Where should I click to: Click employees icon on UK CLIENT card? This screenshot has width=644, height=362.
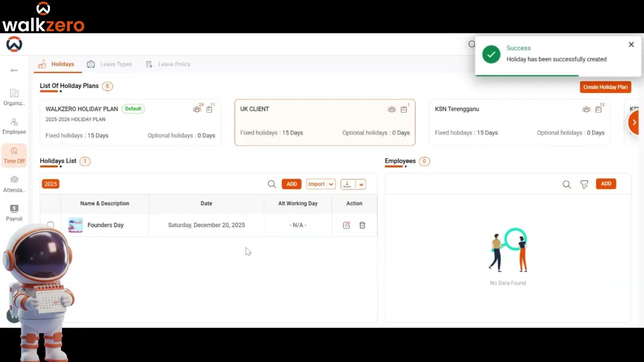[391, 109]
